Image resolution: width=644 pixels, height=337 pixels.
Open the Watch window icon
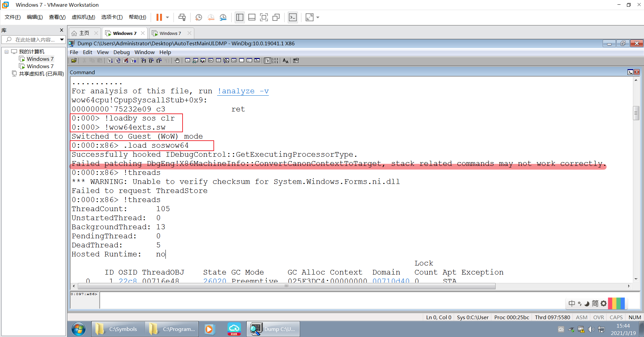195,61
